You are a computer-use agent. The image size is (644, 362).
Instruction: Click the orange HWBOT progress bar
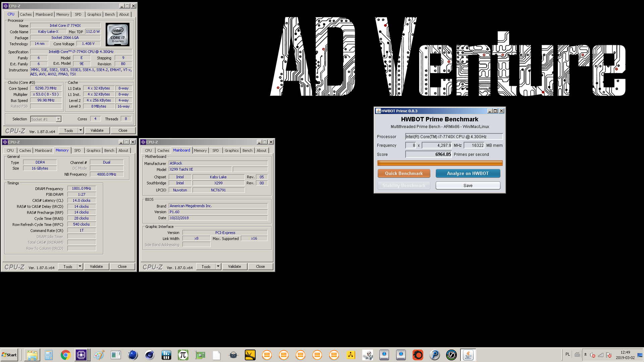440,163
